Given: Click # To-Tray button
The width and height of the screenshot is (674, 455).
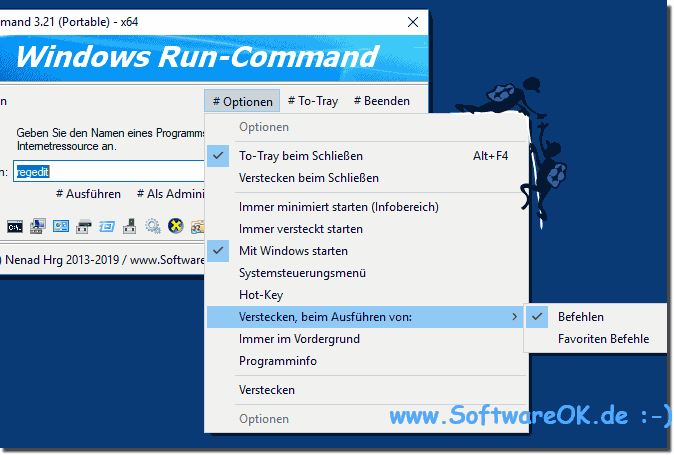Looking at the screenshot, I should pyautogui.click(x=313, y=101).
